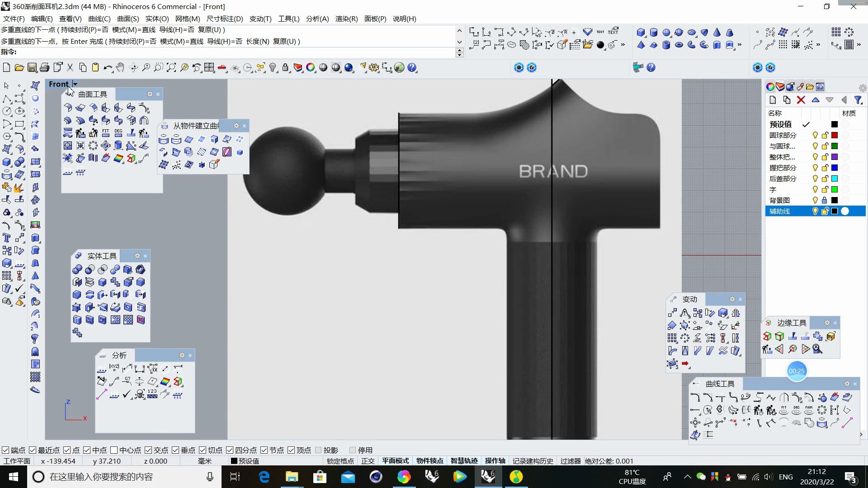Click the layer filter funnel icon
The width and height of the screenshot is (868, 488).
point(858,100)
